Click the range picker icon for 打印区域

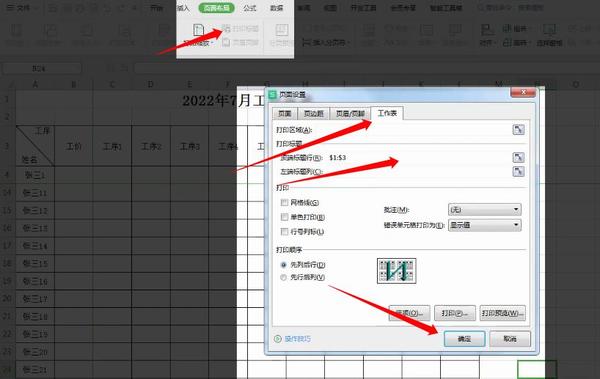pos(518,130)
